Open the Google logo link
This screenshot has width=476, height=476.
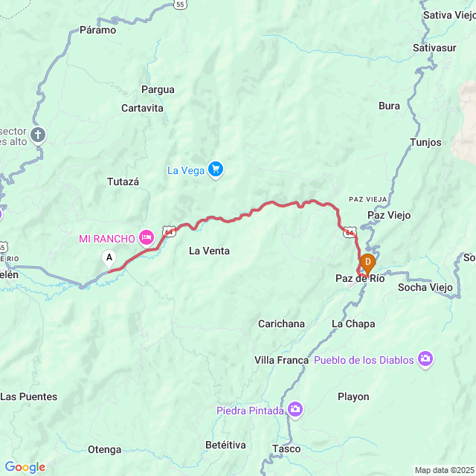pyautogui.click(x=25, y=467)
